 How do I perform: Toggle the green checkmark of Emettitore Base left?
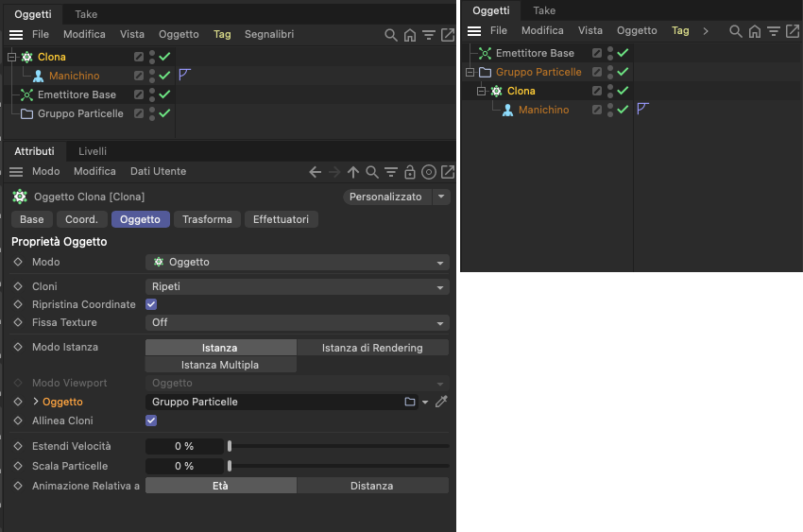(164, 94)
